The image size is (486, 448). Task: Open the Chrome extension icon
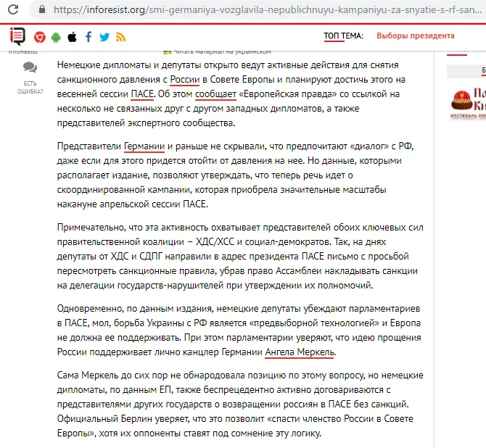(40, 37)
